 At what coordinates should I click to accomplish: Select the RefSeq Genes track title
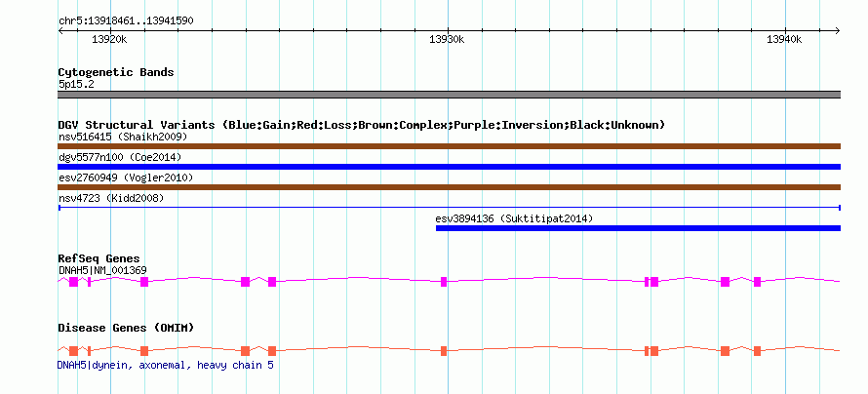[99, 259]
